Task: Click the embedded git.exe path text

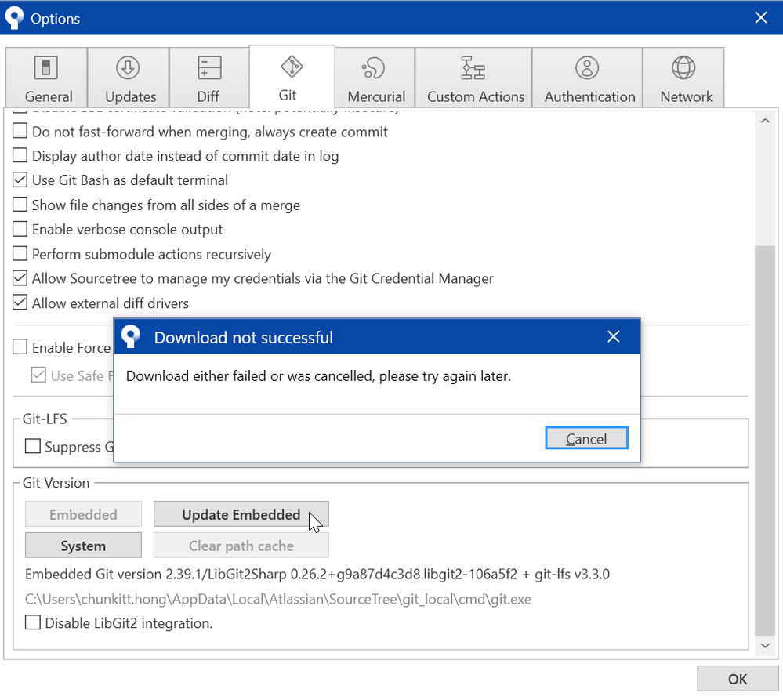Action: [x=278, y=599]
